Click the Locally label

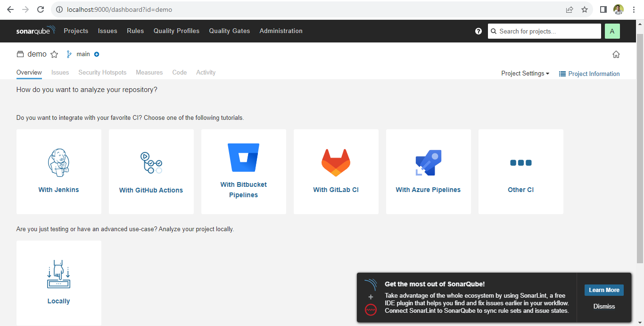(x=58, y=301)
